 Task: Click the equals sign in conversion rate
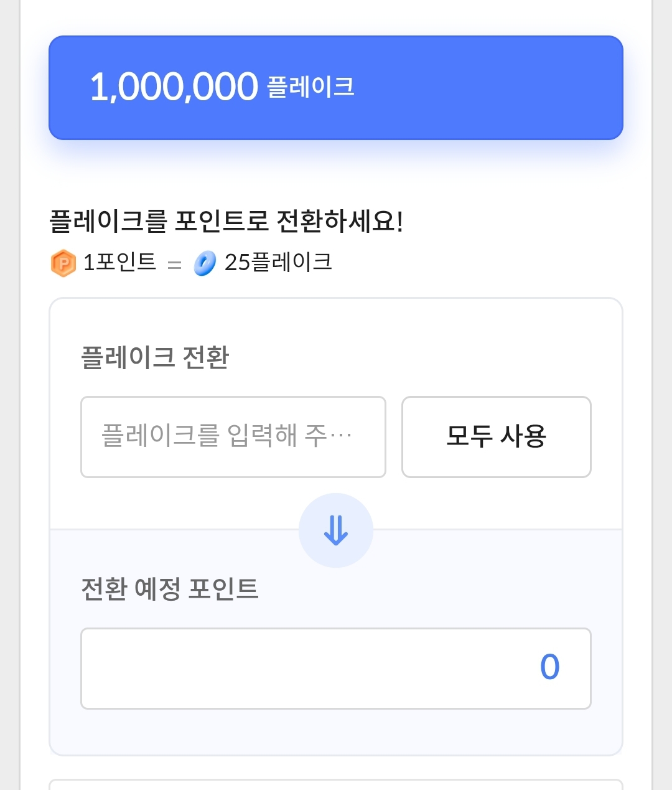[x=174, y=265]
